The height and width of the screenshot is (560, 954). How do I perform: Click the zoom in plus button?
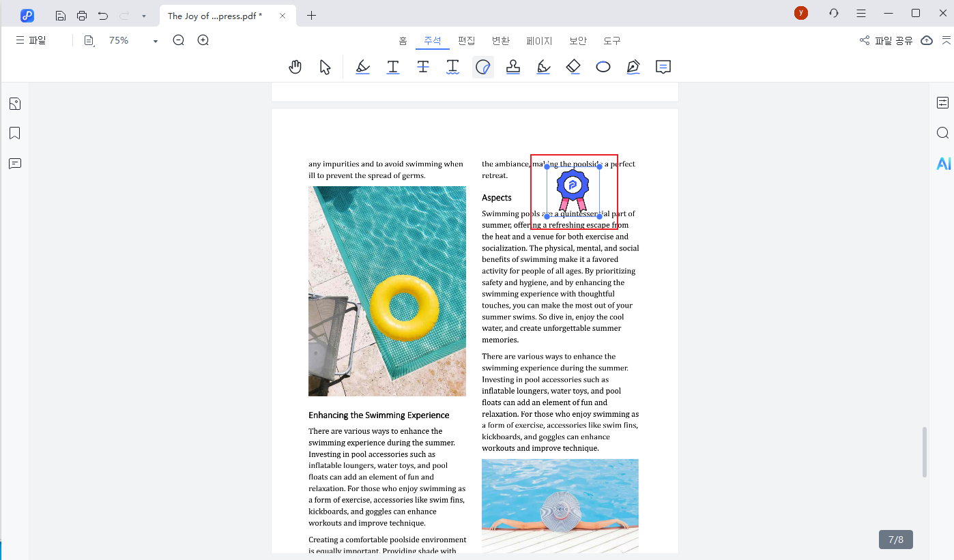point(203,40)
